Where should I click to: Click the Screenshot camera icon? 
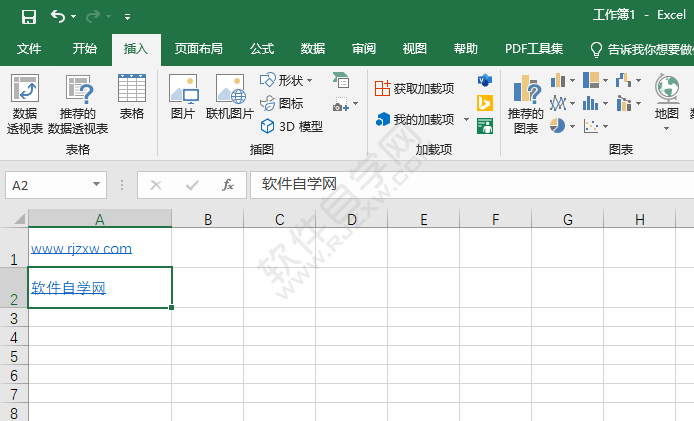point(340,104)
